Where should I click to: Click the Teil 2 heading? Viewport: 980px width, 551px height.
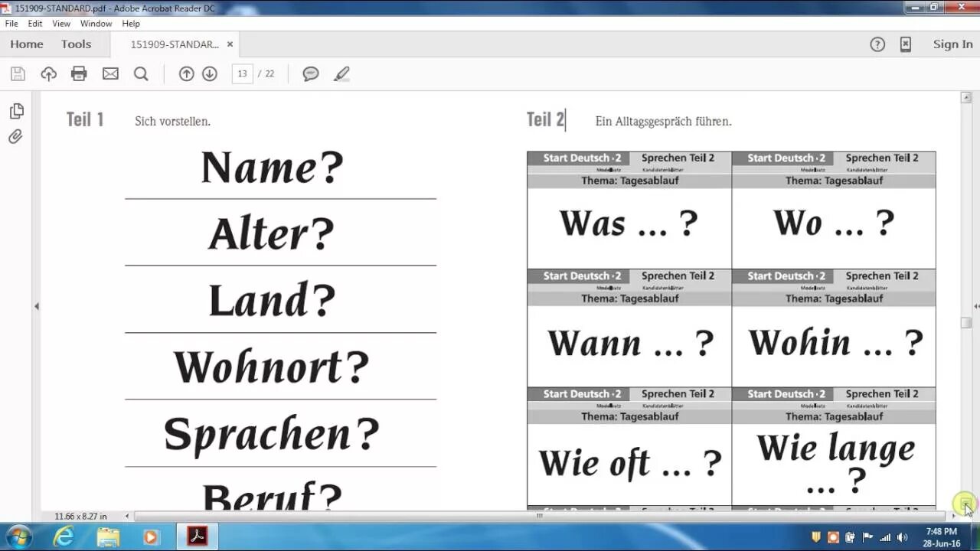(545, 119)
